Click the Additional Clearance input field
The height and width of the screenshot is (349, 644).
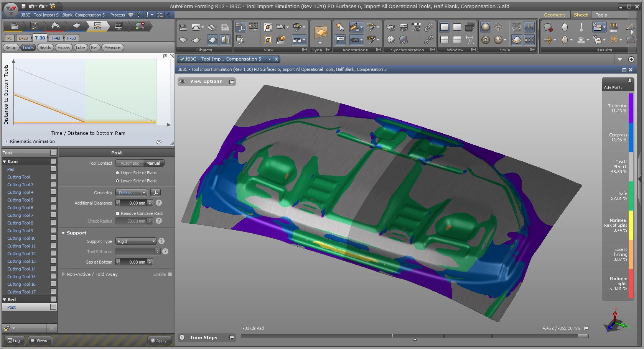click(134, 203)
